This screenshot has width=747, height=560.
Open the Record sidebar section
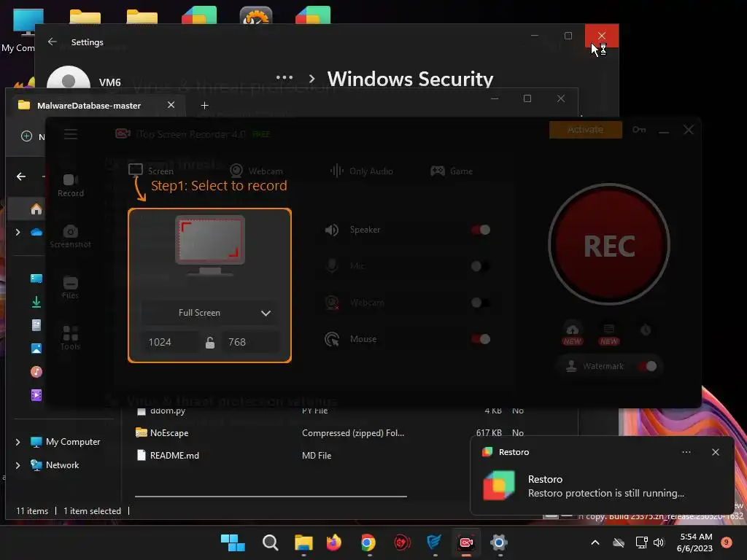[x=71, y=184]
